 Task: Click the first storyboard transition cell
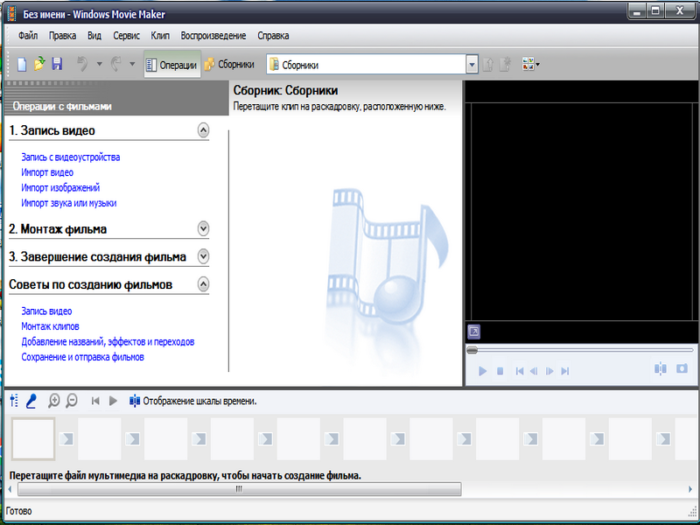coord(66,439)
